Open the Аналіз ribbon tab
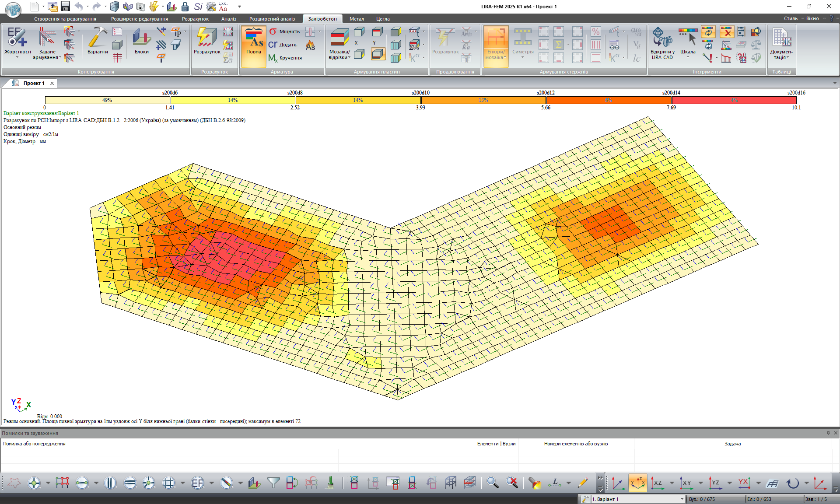Viewport: 840px width, 504px height. click(228, 19)
